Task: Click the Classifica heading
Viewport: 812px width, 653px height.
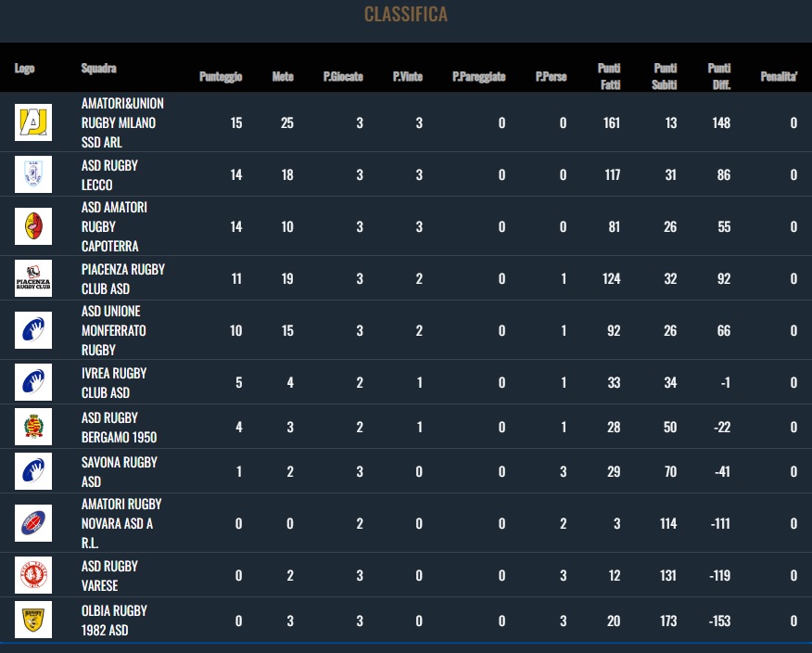Action: point(406,14)
